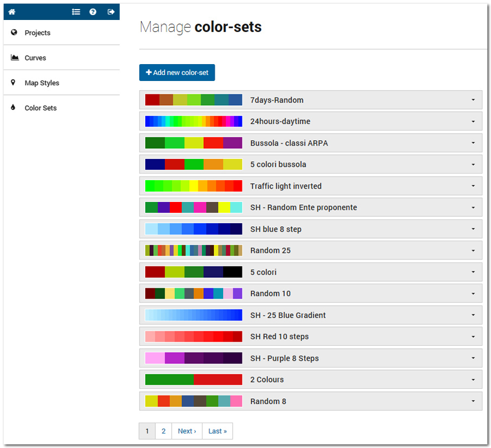Click the map pin icon beside Map Styles
The image size is (491, 448).
(13, 82)
